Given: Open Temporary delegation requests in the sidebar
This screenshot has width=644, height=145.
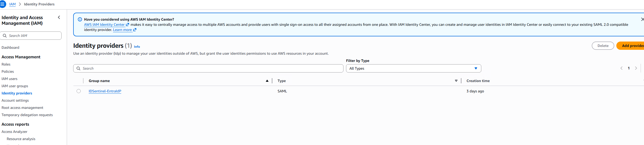Looking at the screenshot, I should click(x=27, y=115).
